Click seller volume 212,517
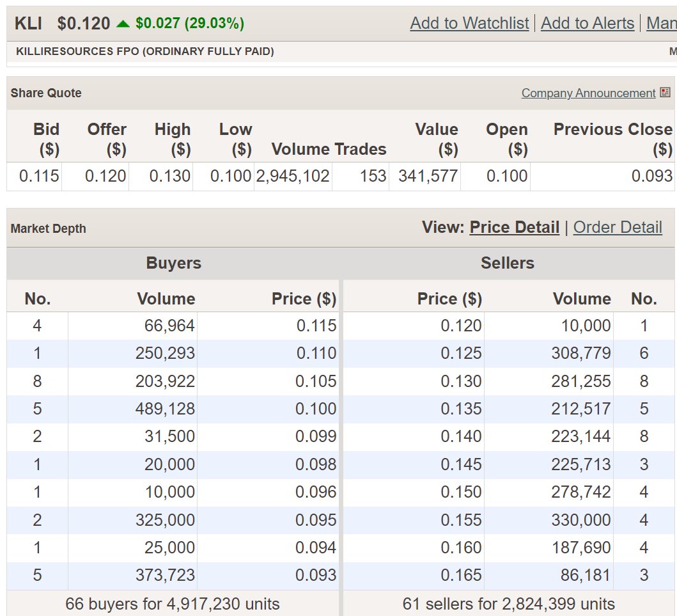677x616 pixels. pos(580,409)
